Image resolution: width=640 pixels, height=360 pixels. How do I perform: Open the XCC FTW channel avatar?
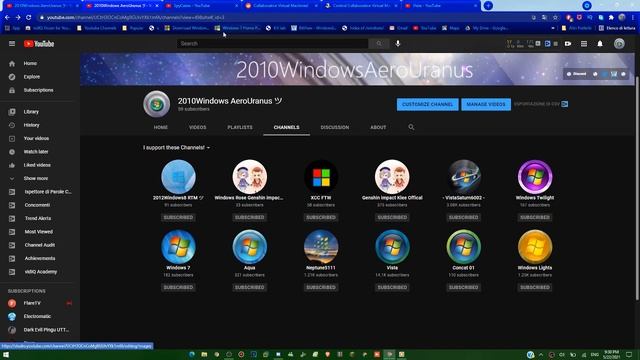point(321,177)
